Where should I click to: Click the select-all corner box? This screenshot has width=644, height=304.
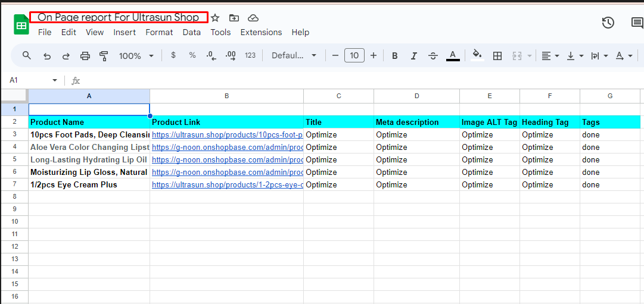14,96
